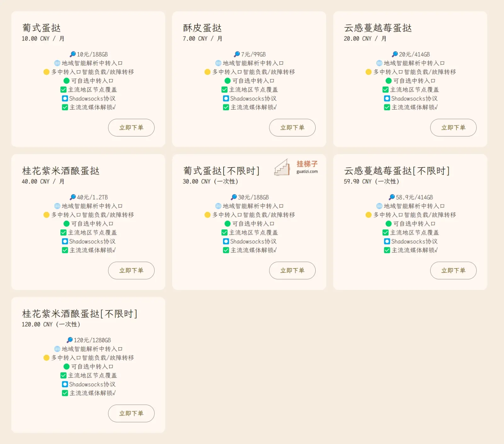Image resolution: width=504 pixels, height=444 pixels.
Task: Click the globe icon in 云感蔓越莓蛋挞[不限时] card
Action: pyautogui.click(x=379, y=206)
